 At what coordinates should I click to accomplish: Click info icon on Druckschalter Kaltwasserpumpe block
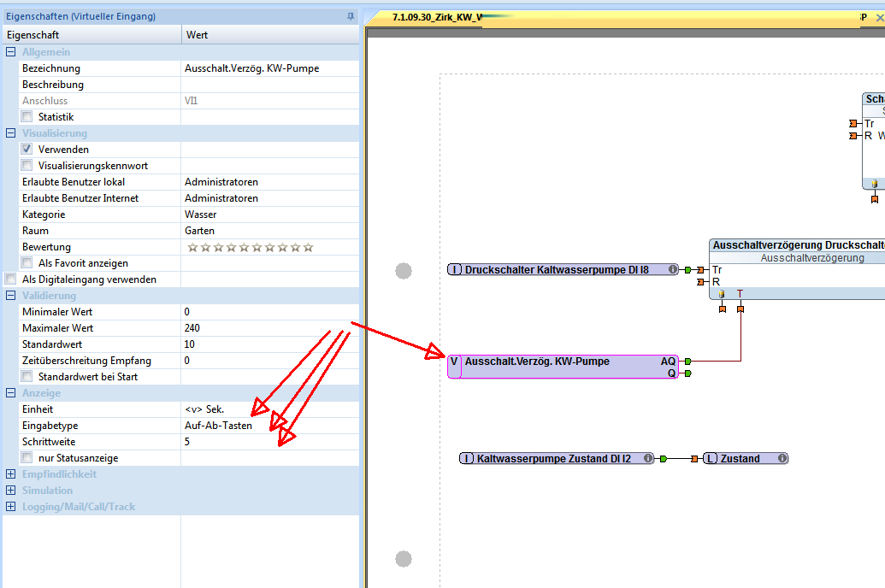click(x=673, y=269)
